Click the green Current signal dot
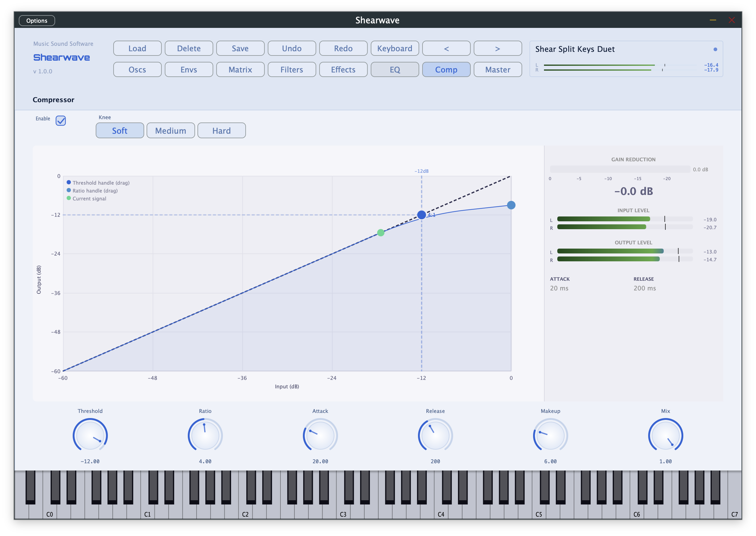This screenshot has height=536, width=756. tap(380, 233)
